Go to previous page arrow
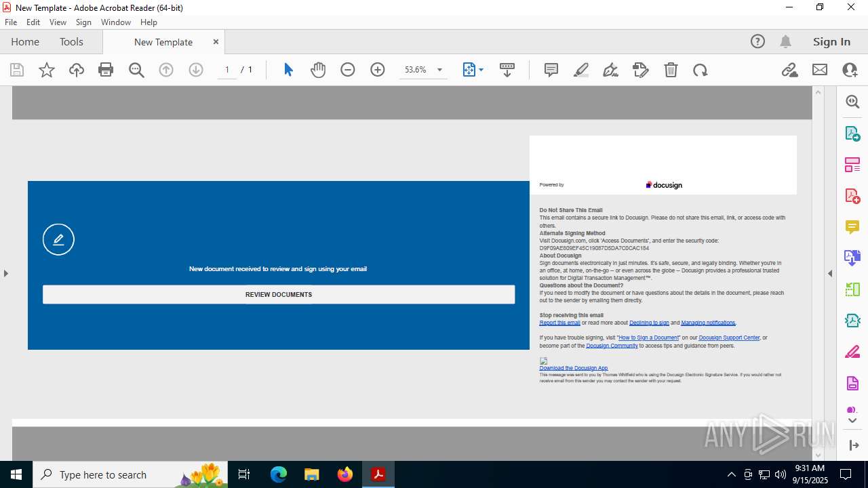The height and width of the screenshot is (488, 868). 166,70
